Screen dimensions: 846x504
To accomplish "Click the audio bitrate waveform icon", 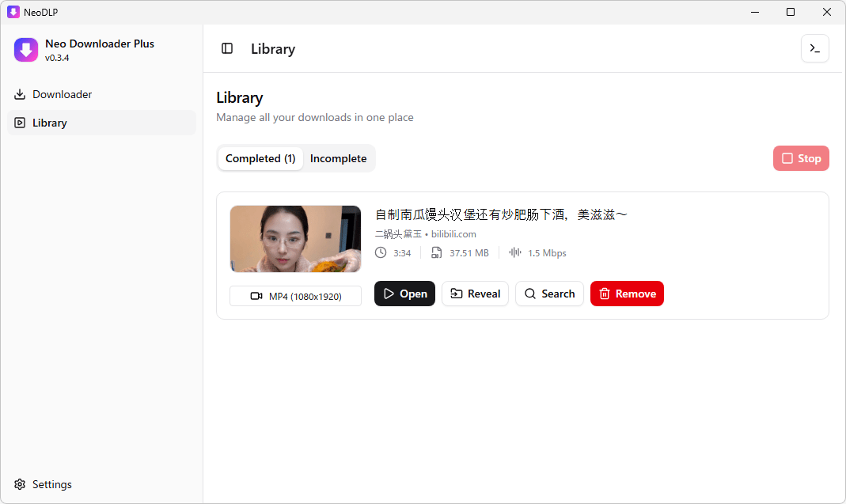I will (515, 253).
